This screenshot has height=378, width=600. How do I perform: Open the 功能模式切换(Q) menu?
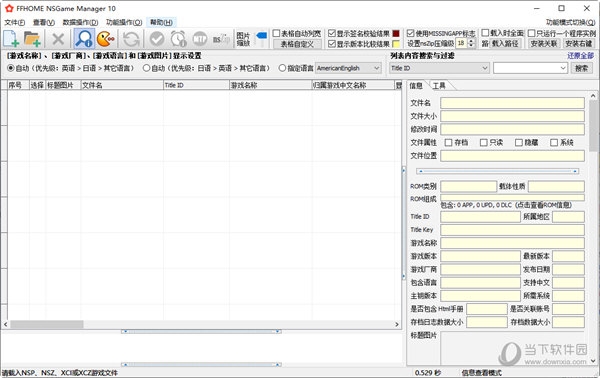tap(570, 23)
